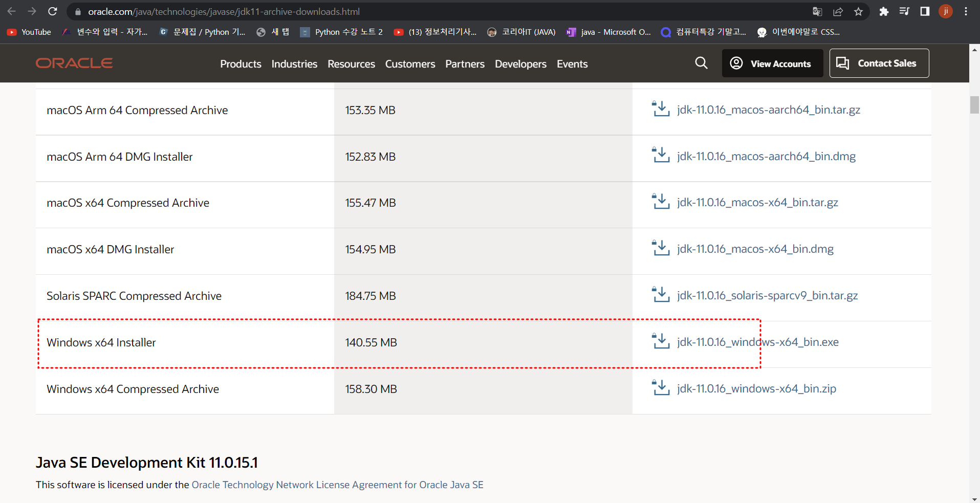Download jdk-11.0.16_macos-x64_bin.tar.gz link
This screenshot has height=503, width=980.
click(757, 202)
